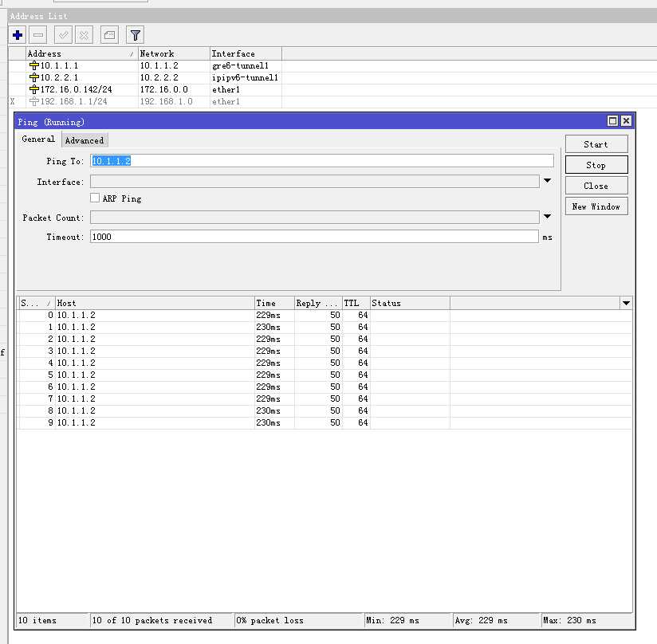Select the 10.1.1.1 address text
Image resolution: width=657 pixels, height=644 pixels.
coord(59,65)
